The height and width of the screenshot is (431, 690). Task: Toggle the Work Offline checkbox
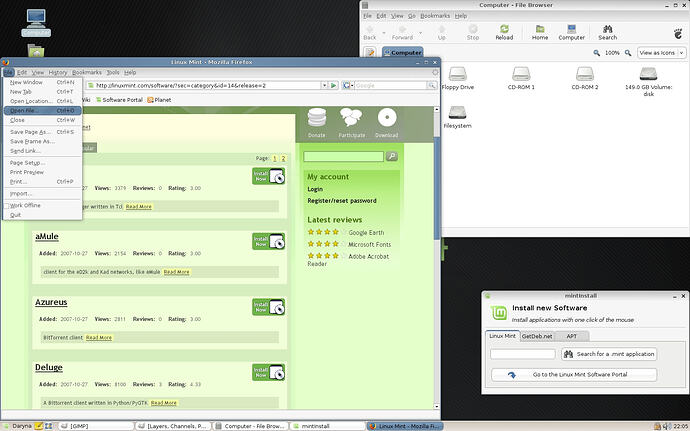[x=8, y=205]
